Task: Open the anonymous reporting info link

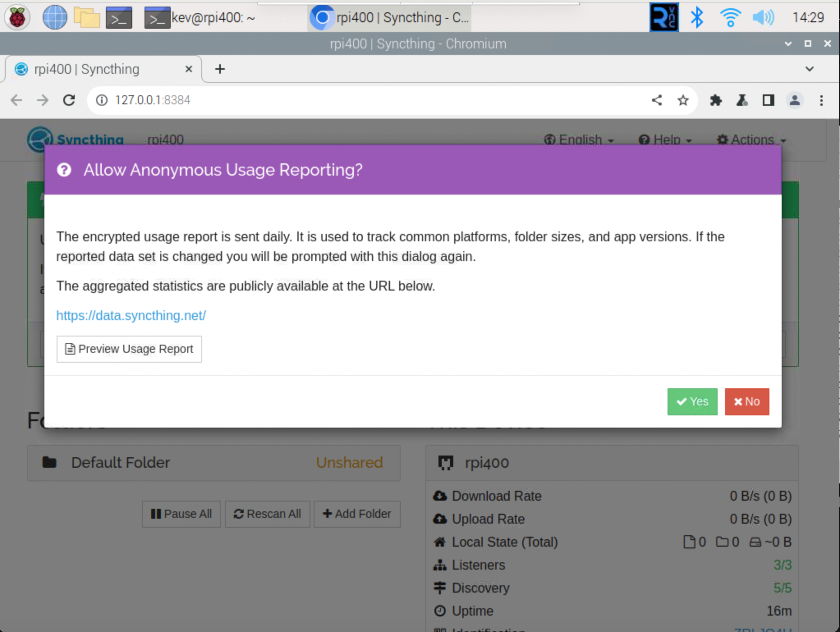Action: [131, 315]
